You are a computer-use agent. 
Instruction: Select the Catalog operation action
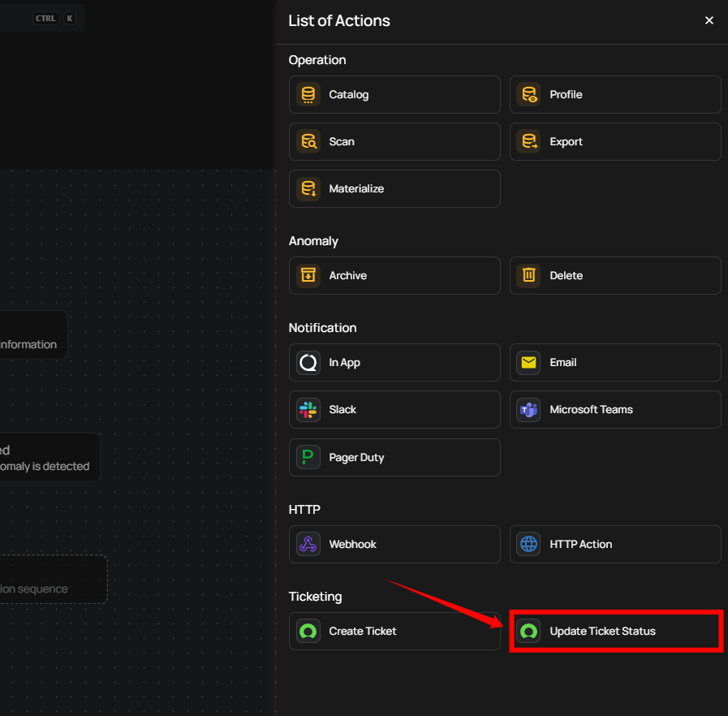(x=394, y=95)
